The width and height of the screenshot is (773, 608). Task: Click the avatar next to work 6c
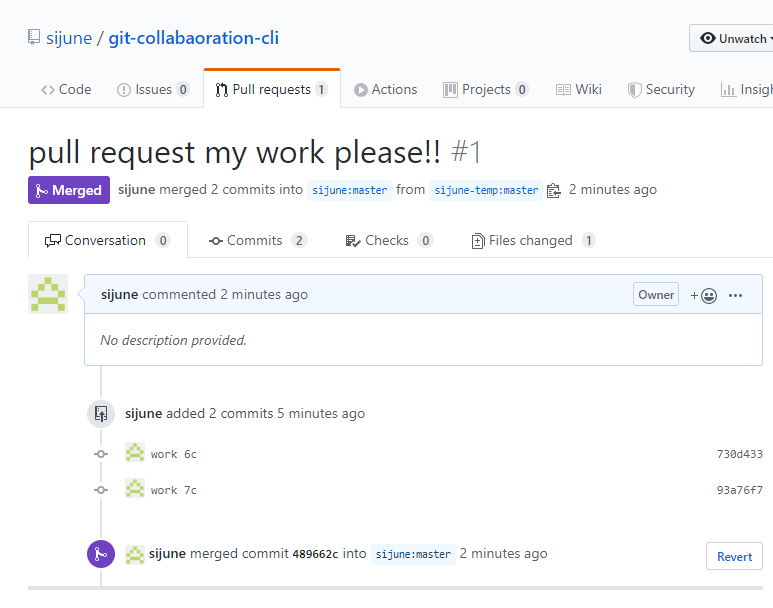(135, 452)
